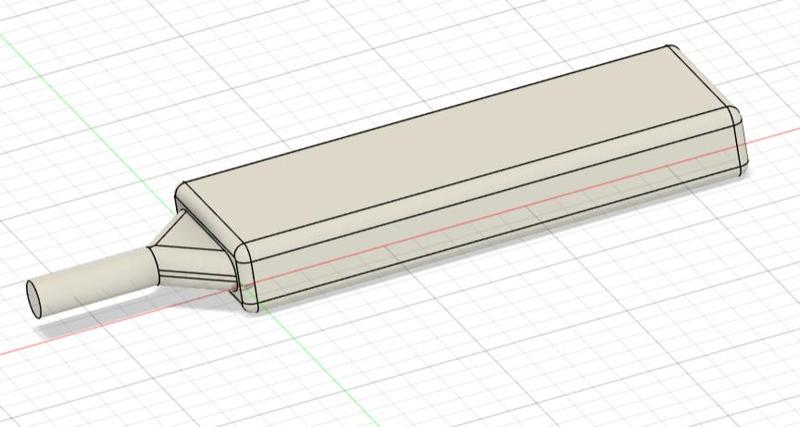The image size is (800, 427).
Task: Pick the circular end cap of the cylinder
Action: pos(34,298)
